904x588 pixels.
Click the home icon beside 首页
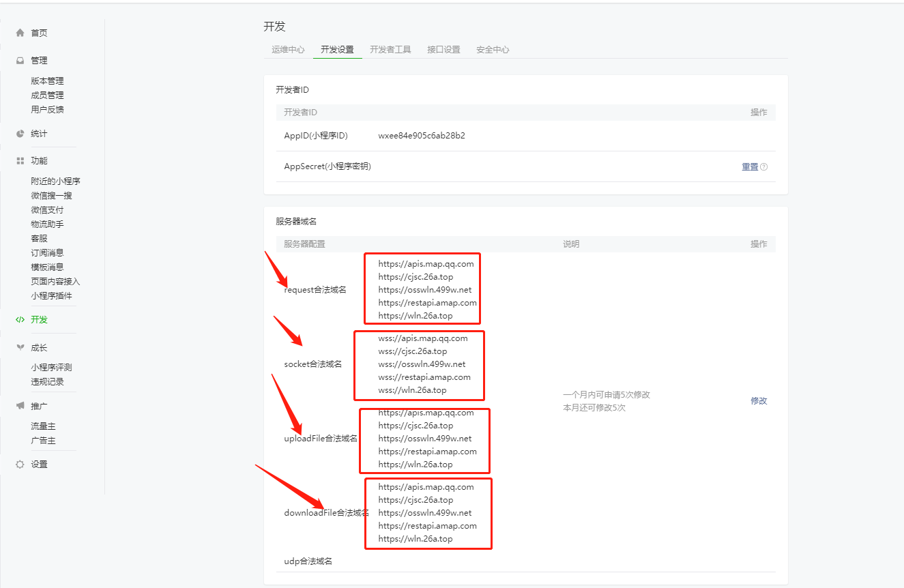coord(20,33)
